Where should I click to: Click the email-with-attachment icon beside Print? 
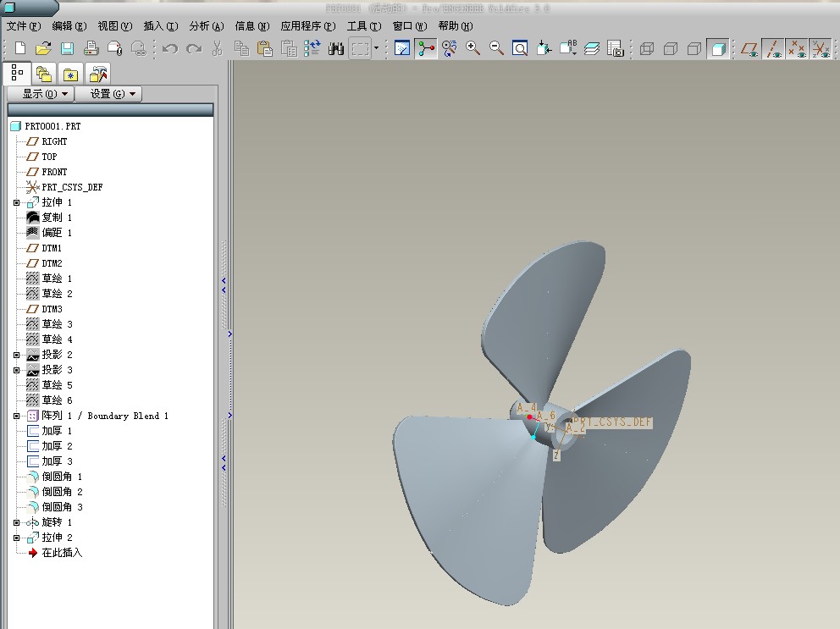click(x=114, y=48)
